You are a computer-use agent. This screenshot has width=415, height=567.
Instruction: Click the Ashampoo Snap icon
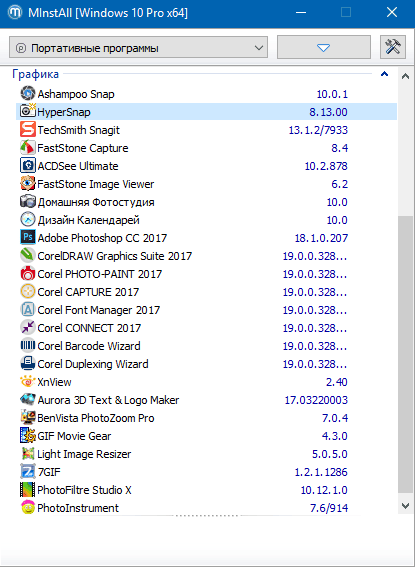[x=27, y=94]
